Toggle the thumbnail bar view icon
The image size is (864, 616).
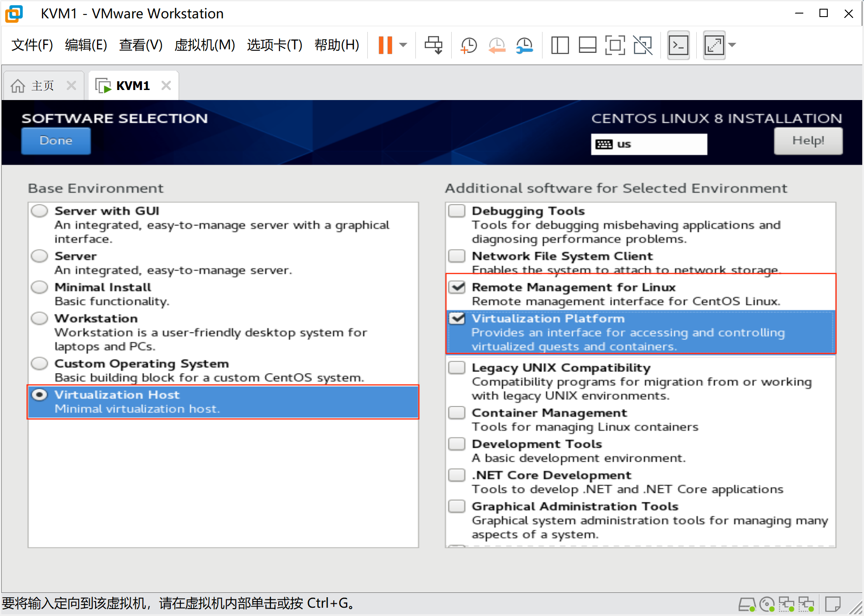pos(588,45)
